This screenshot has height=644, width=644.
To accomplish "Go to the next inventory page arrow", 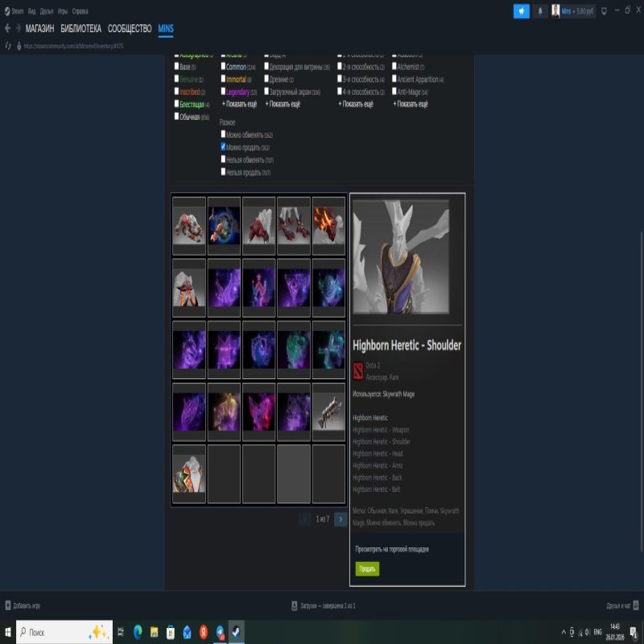I will [341, 519].
